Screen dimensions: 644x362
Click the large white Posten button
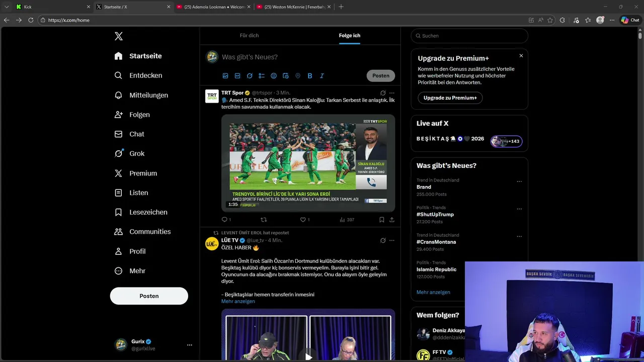pos(149,296)
